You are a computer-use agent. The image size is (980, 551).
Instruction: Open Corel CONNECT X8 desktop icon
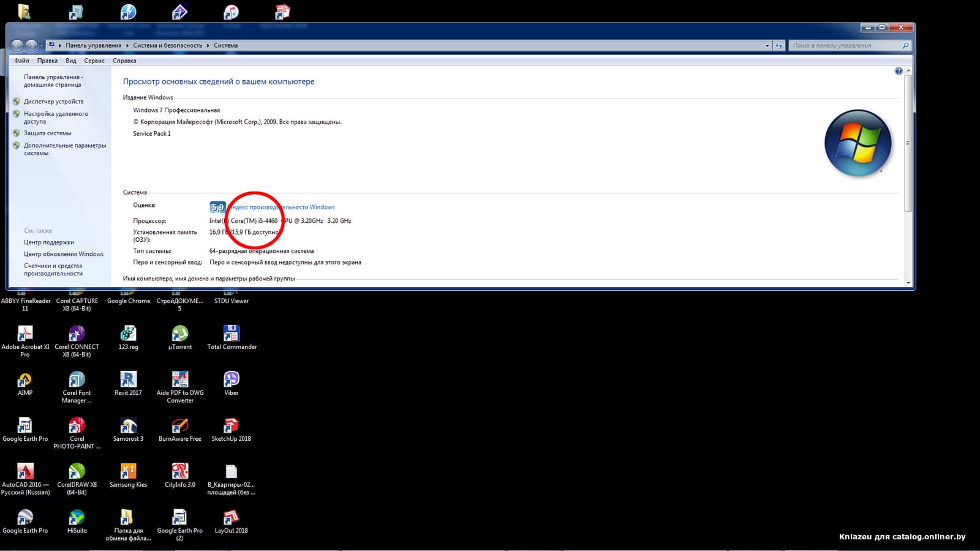pos(77,340)
